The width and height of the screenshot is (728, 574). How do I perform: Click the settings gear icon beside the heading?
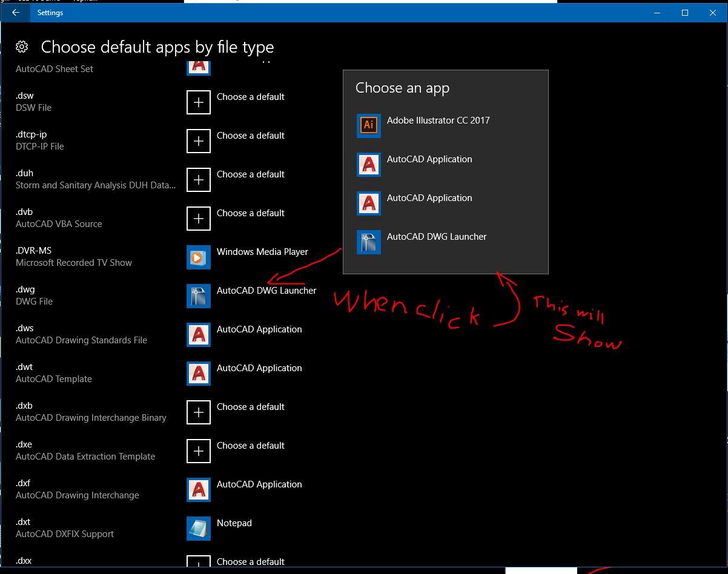pos(22,47)
